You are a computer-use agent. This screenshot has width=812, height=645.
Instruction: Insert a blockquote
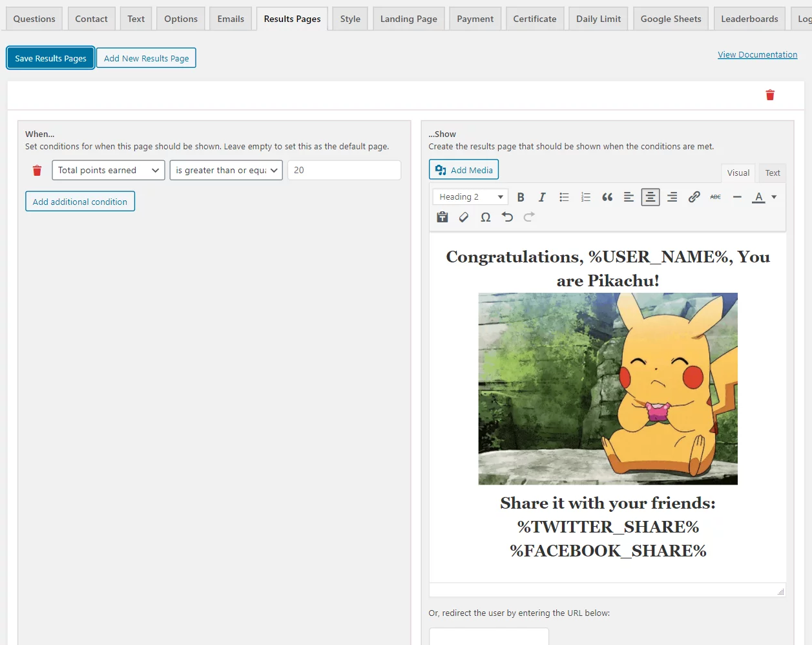tap(607, 196)
